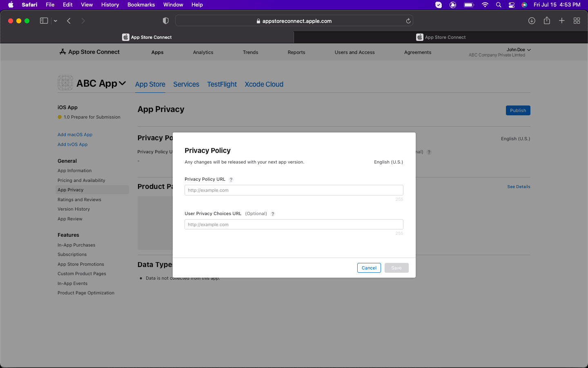Click User Privacy Choices URL input field
The image size is (588, 368).
(294, 224)
